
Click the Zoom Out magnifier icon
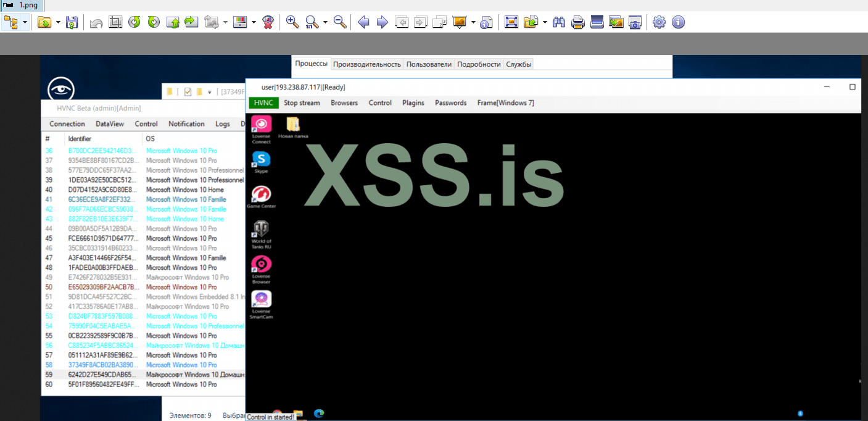click(x=339, y=23)
